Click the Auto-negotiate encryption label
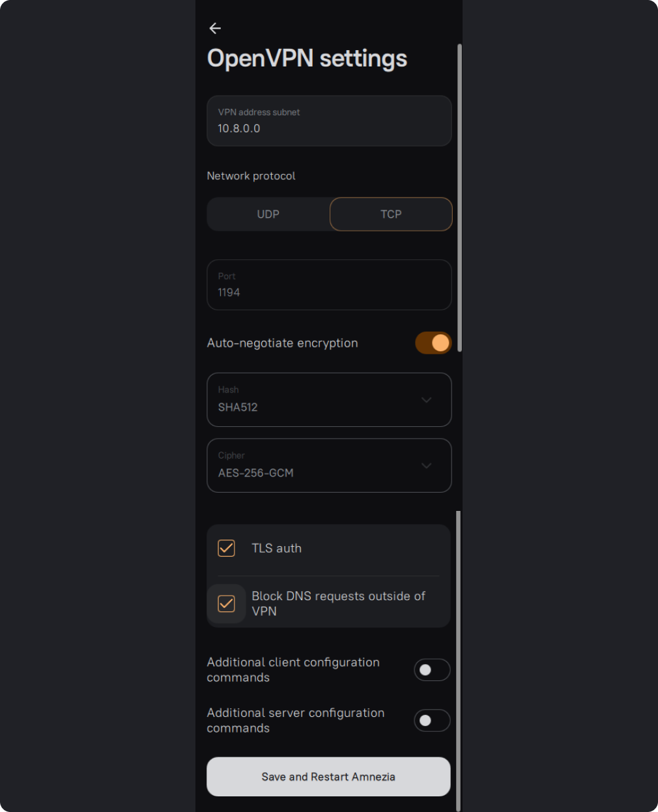 (x=282, y=343)
